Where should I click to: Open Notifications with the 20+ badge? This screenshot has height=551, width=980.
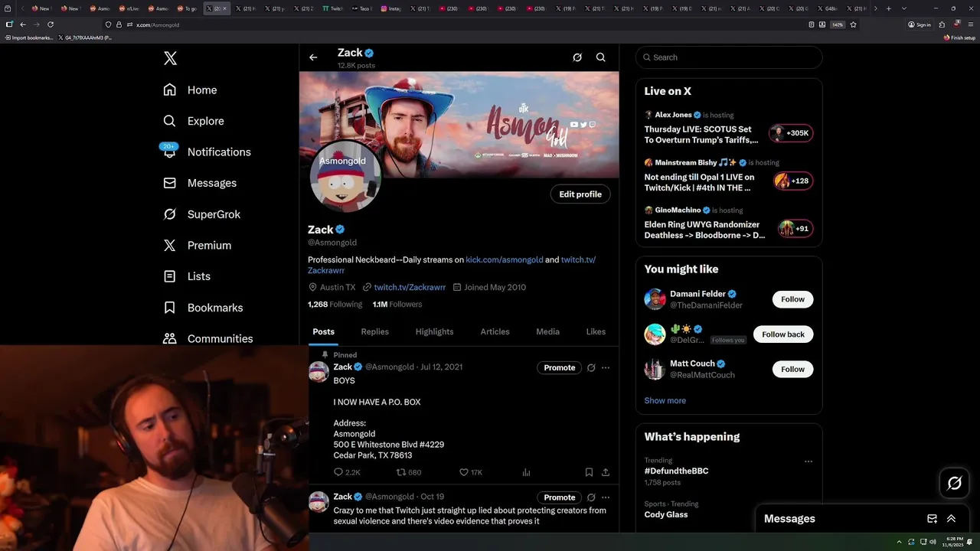[x=207, y=152]
